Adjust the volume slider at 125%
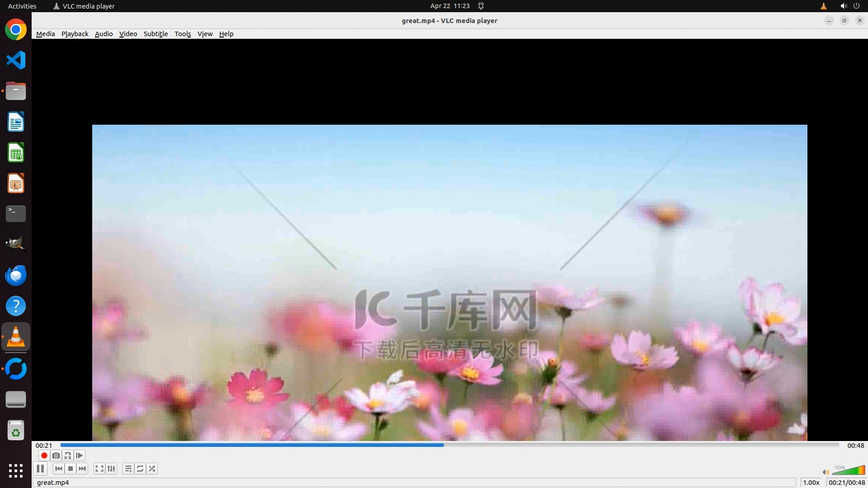The height and width of the screenshot is (488, 868). click(849, 471)
